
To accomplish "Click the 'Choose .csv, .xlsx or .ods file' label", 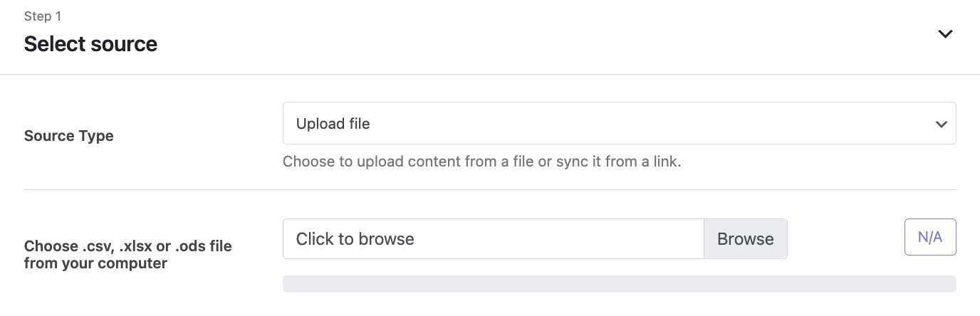I will (128, 246).
